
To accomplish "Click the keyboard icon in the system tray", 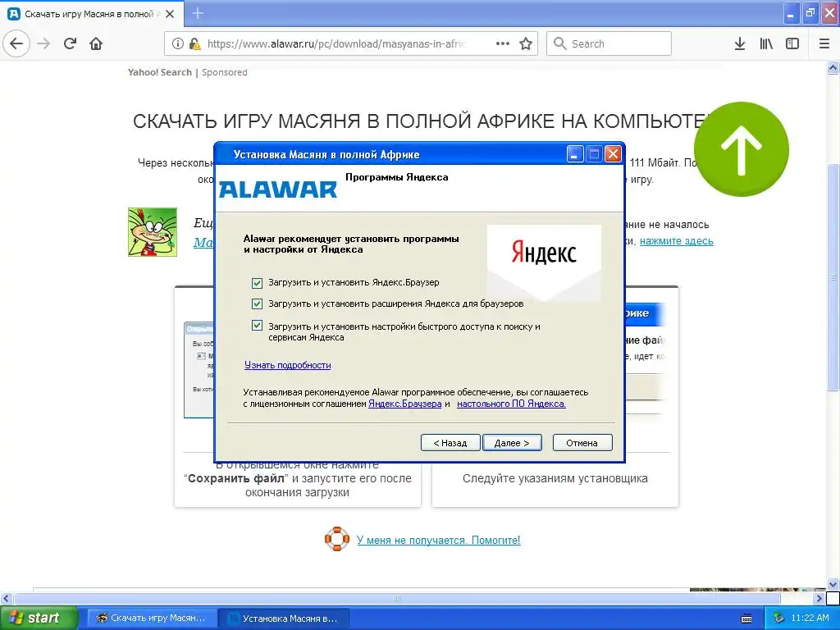I will point(746,619).
